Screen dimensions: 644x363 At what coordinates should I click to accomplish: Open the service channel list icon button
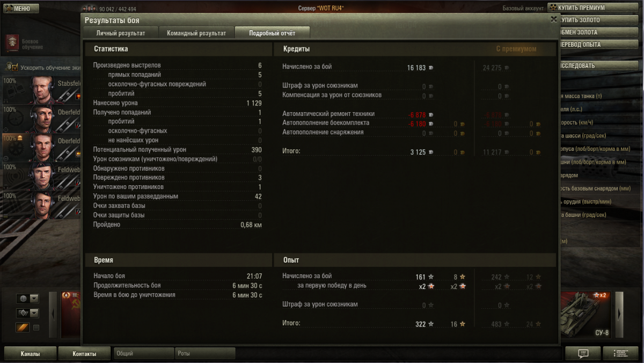tap(620, 353)
